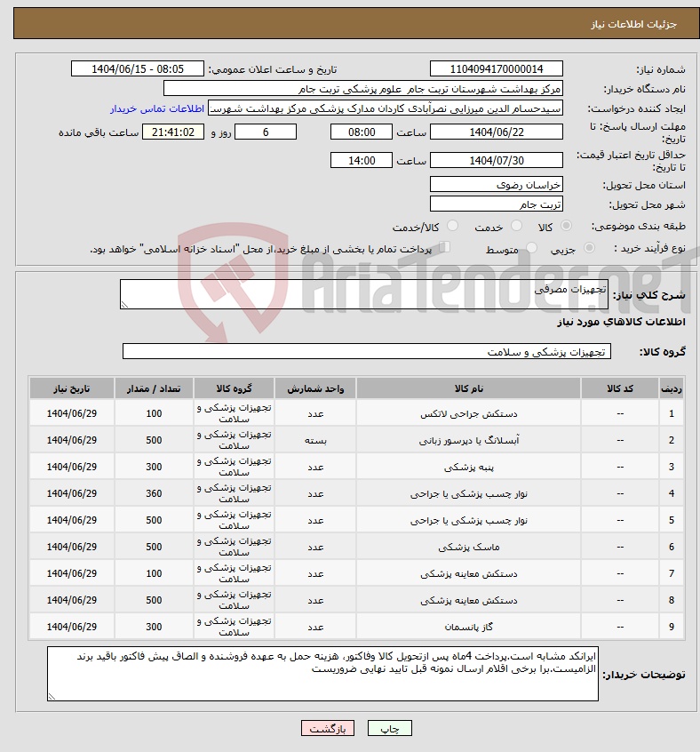The image size is (700, 752).
Task: Click the چاپ (print) button
Action: (389, 729)
